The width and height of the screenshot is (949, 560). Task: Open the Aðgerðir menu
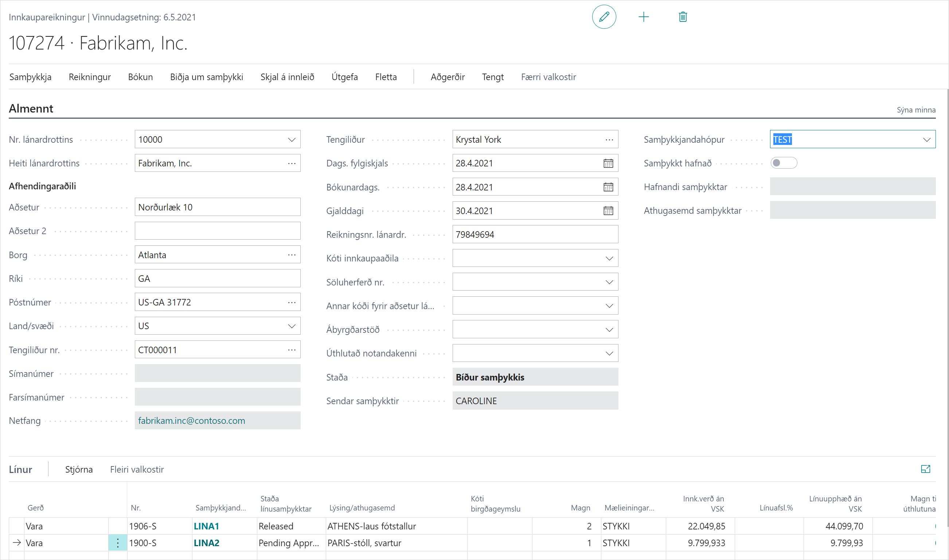tap(448, 77)
